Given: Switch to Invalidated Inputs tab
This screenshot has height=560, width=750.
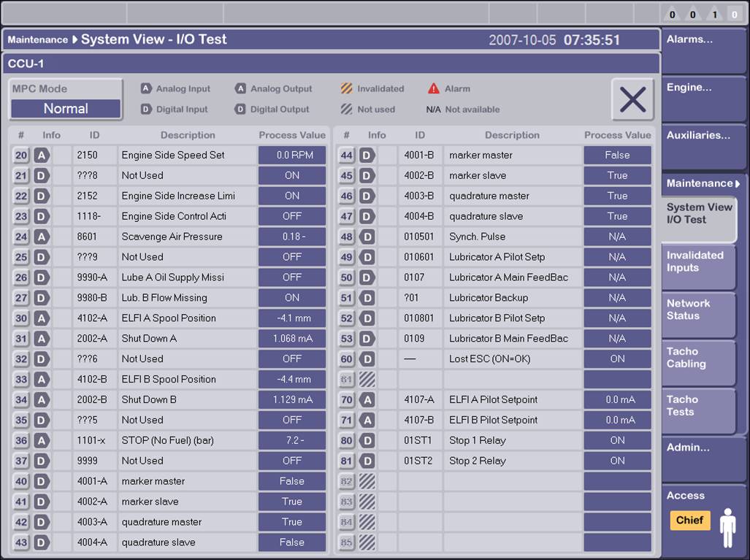Looking at the screenshot, I should (697, 262).
